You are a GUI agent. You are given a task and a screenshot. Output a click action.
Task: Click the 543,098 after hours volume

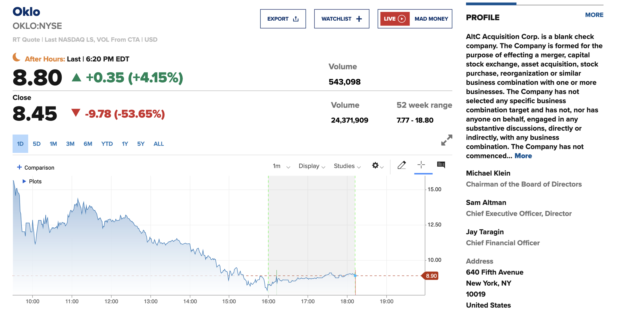point(344,82)
